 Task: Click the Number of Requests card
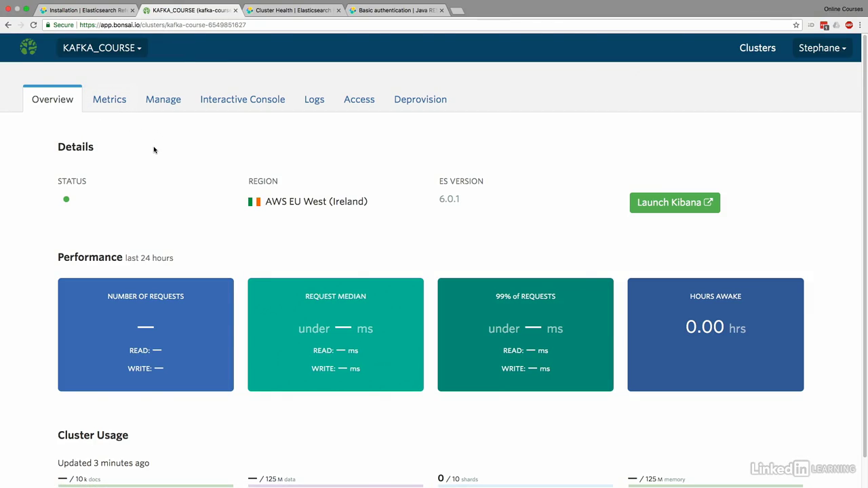coord(146,334)
